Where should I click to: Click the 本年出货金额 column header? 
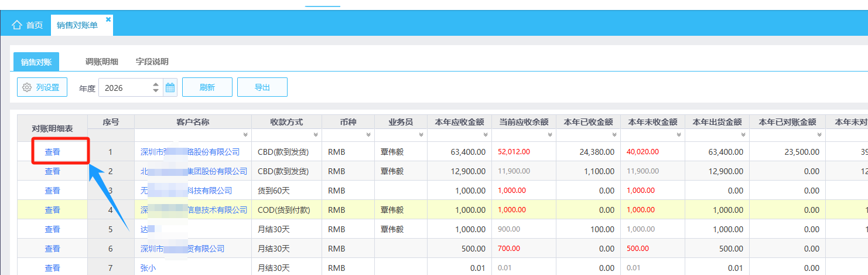coord(717,122)
